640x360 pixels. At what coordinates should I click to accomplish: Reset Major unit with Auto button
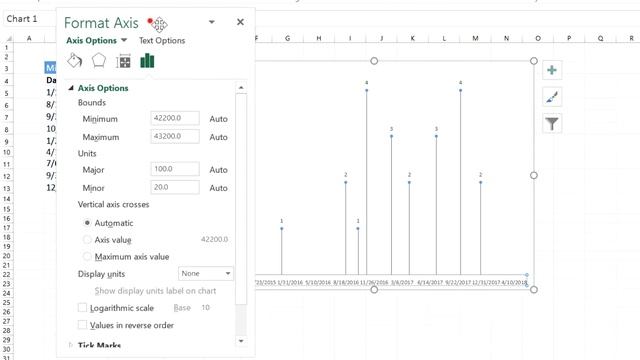click(218, 170)
